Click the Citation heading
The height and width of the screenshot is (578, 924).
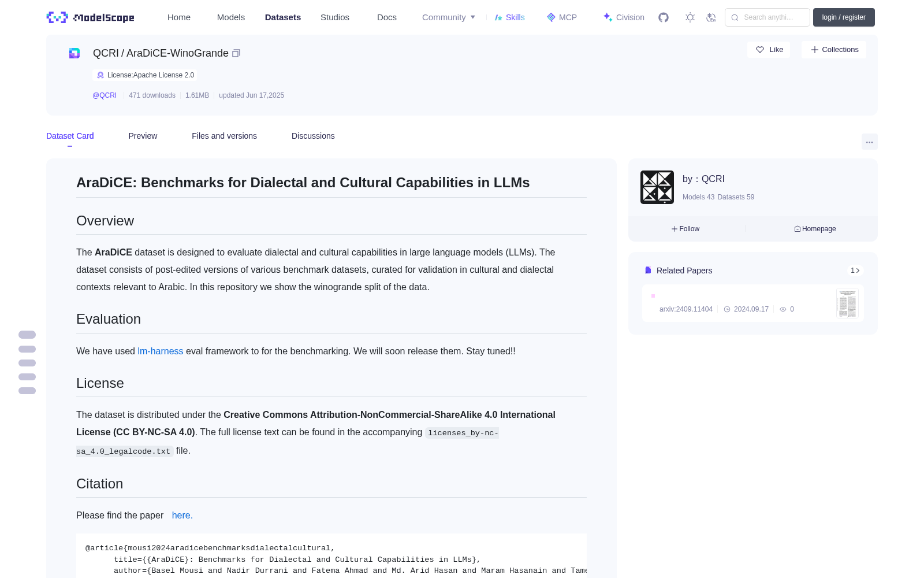point(99,484)
